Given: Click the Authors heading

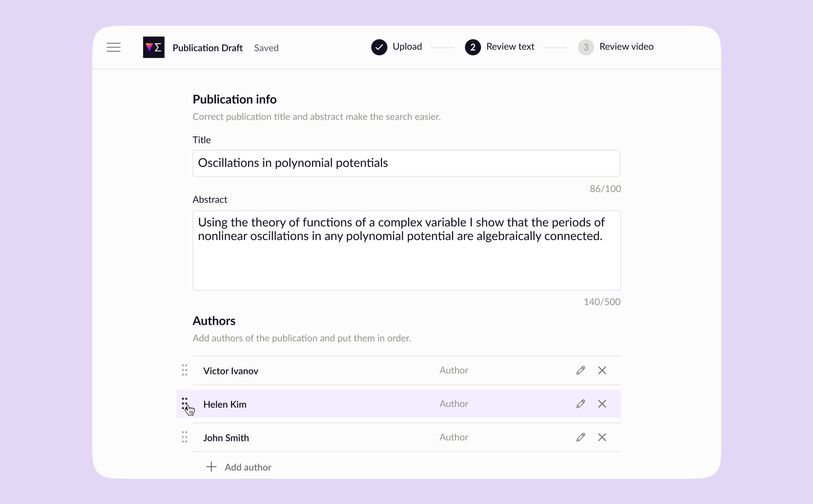Looking at the screenshot, I should (214, 321).
